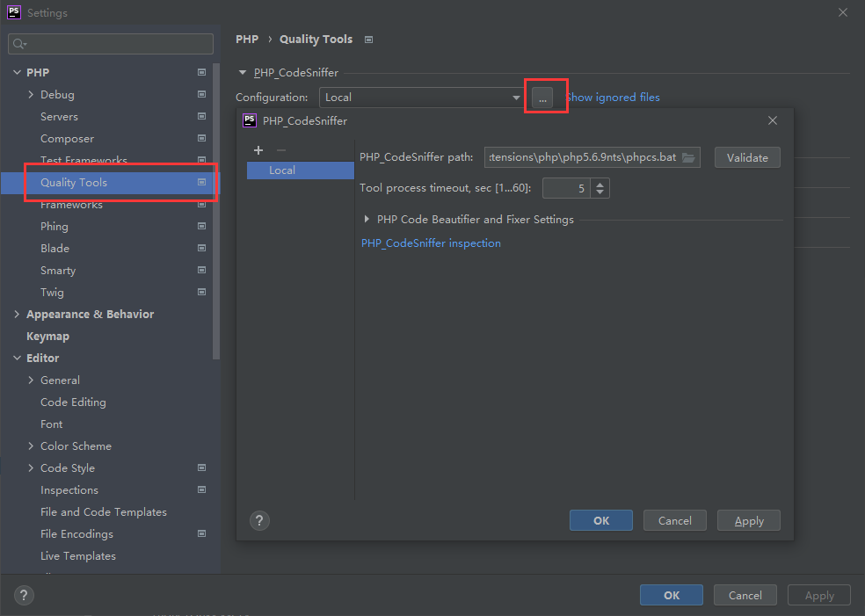This screenshot has width=865, height=616.
Task: Select Live Templates in settings tree
Action: (x=78, y=556)
